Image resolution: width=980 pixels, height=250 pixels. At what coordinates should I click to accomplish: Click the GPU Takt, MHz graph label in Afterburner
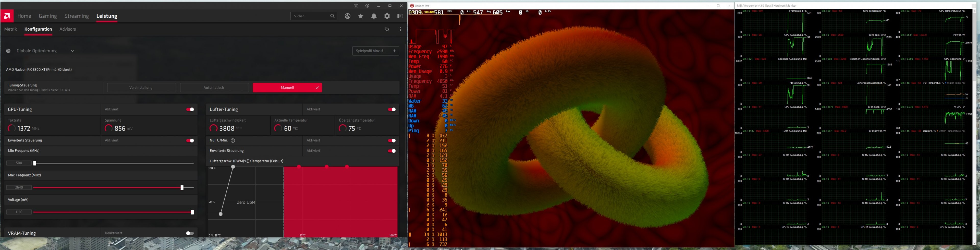(x=877, y=35)
